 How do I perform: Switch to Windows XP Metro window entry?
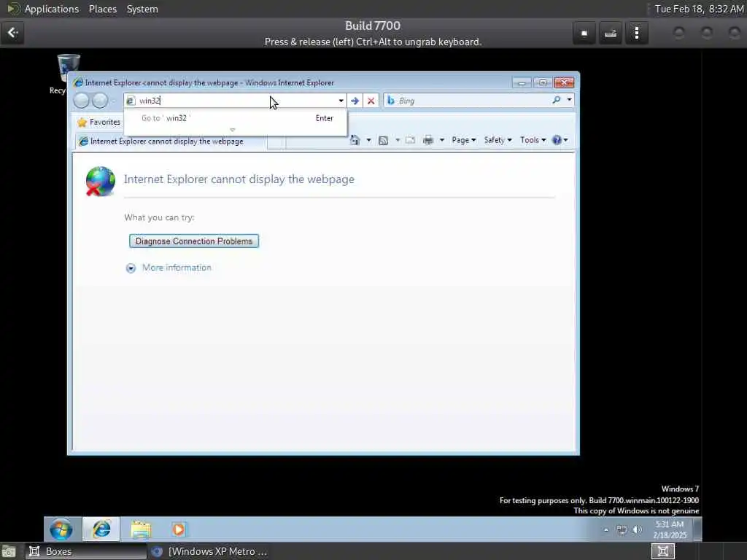point(208,551)
